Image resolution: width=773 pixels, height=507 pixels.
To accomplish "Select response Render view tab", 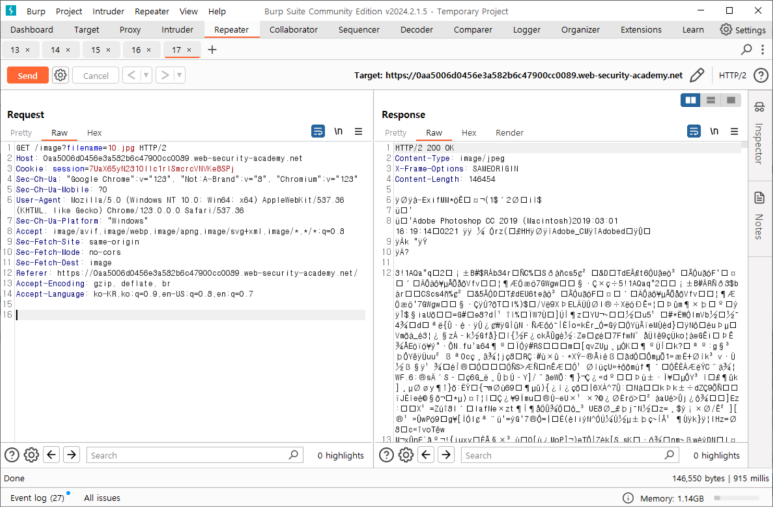I will (509, 133).
